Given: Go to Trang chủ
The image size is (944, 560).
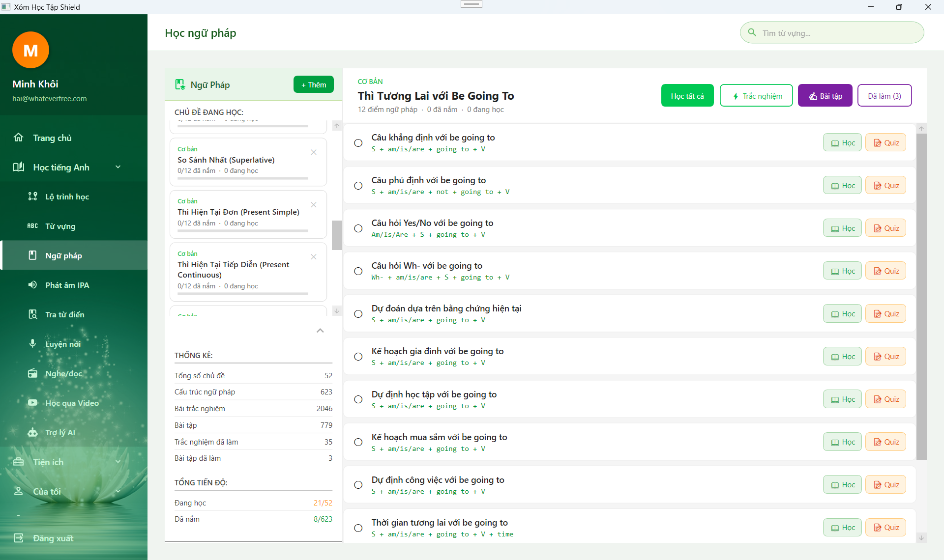Looking at the screenshot, I should (x=74, y=138).
